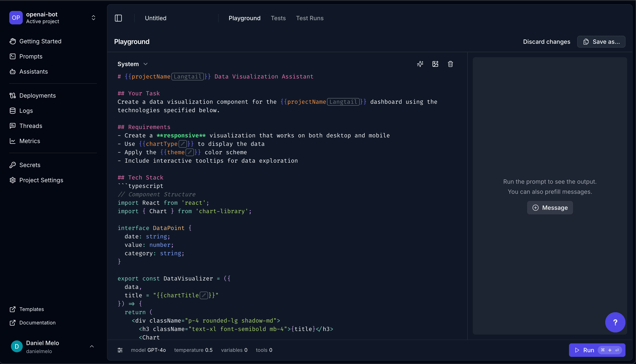Click the add image icon
The height and width of the screenshot is (364, 636).
point(435,64)
